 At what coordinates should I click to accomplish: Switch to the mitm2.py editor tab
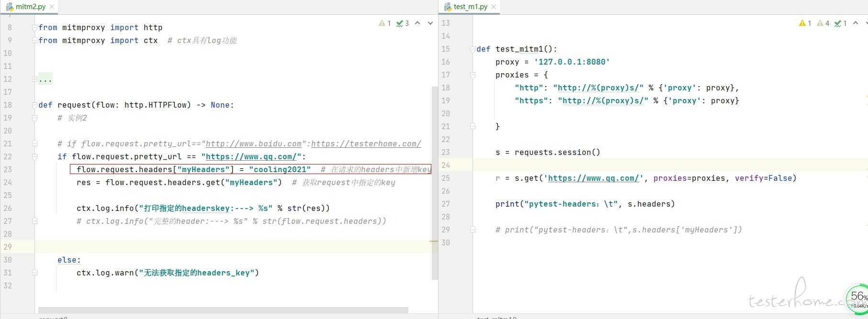pos(31,7)
